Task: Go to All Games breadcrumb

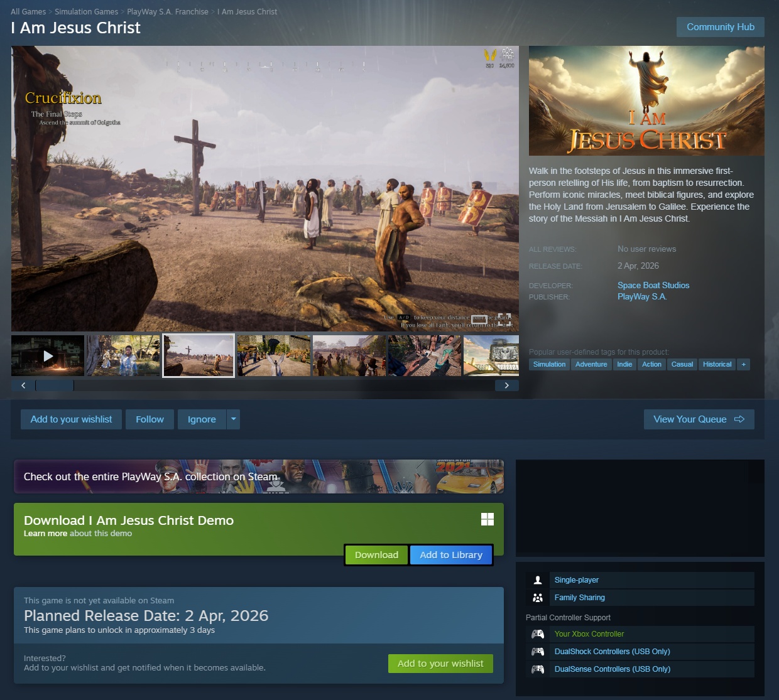Action: (x=28, y=12)
